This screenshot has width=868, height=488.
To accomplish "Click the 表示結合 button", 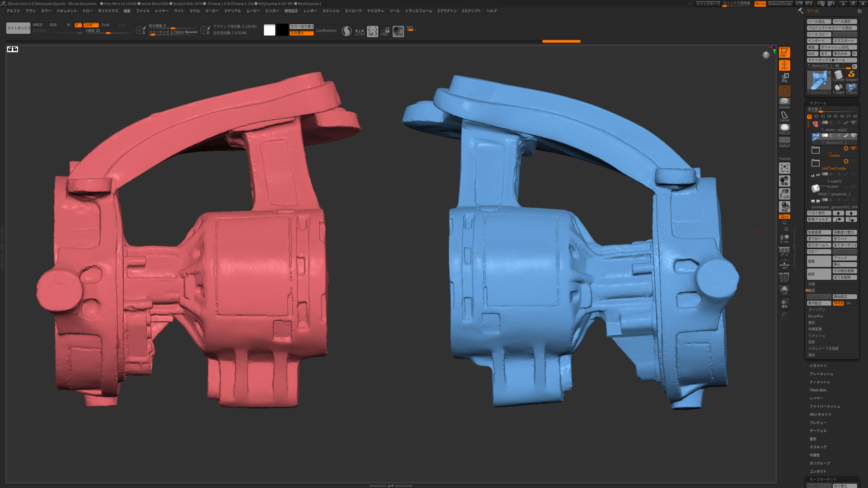I will tap(819, 303).
